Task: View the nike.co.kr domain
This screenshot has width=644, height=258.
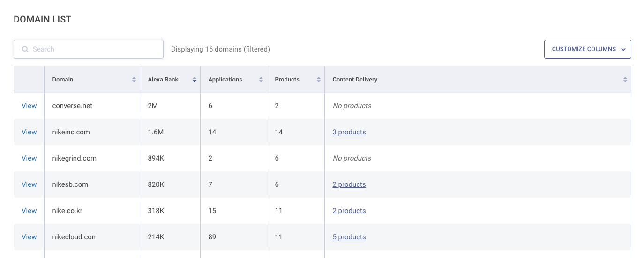Action: click(x=29, y=211)
